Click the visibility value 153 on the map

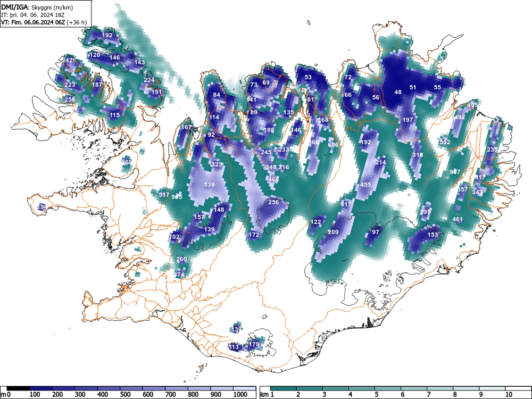(433, 235)
